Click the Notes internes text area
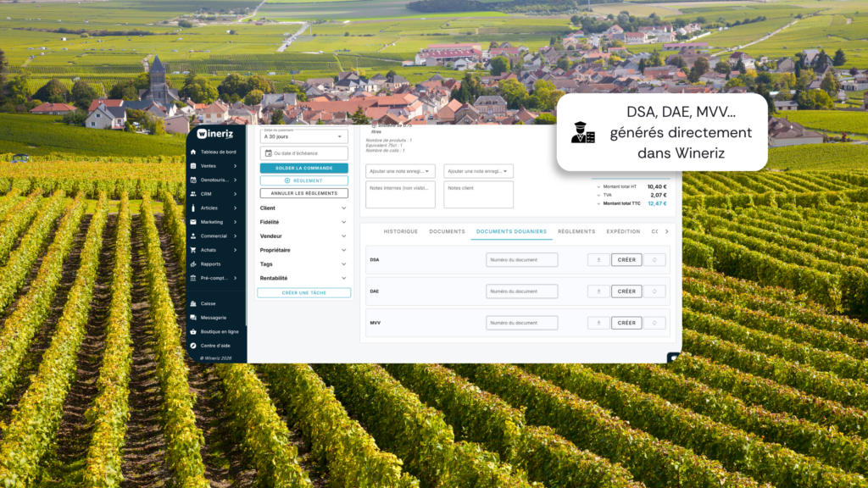The height and width of the screenshot is (488, 868). pyautogui.click(x=400, y=196)
